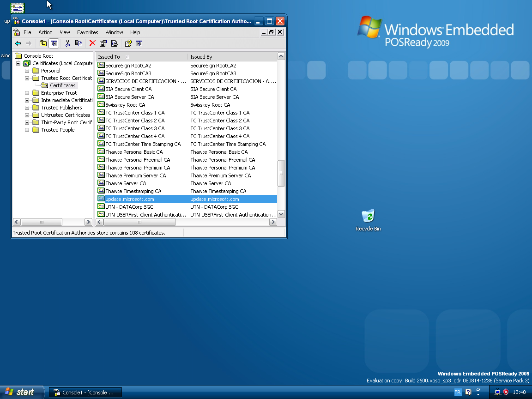Select SERVICIOS DE CERTIFICACION certificate row
The image size is (532, 399).
[x=187, y=81]
